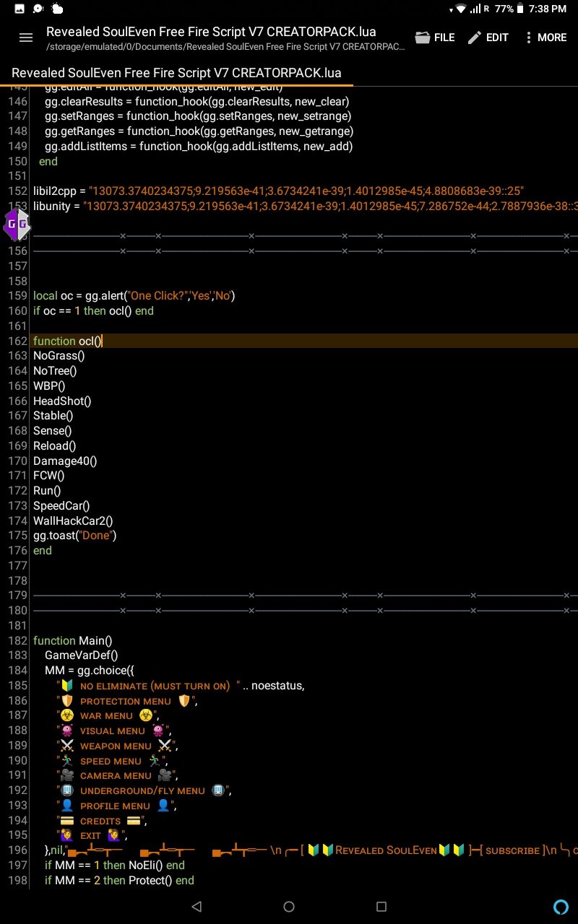Click the 'Sense()' code line
Screen dimensions: 578x924
pos(53,431)
